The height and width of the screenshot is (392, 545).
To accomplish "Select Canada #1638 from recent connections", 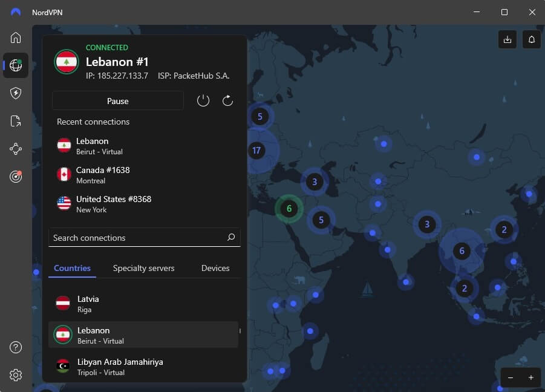I will tap(121, 175).
